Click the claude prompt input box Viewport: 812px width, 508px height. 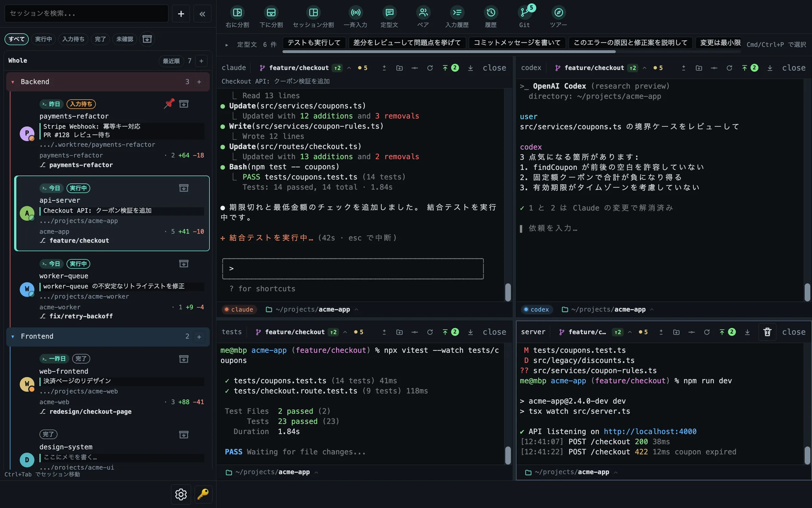click(x=353, y=269)
